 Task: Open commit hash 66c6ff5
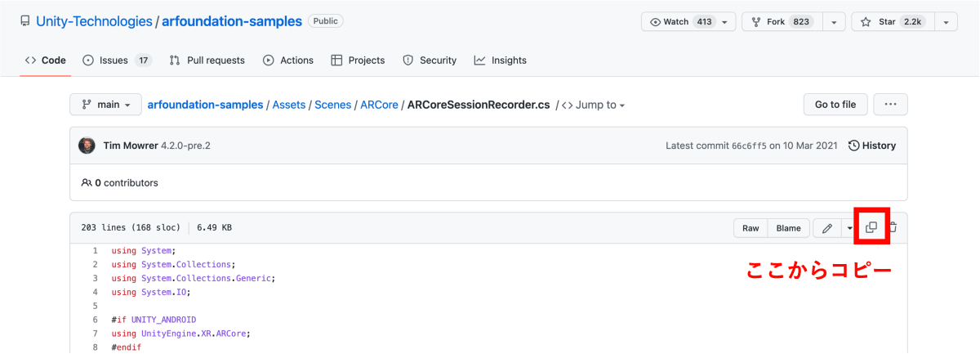coord(749,146)
